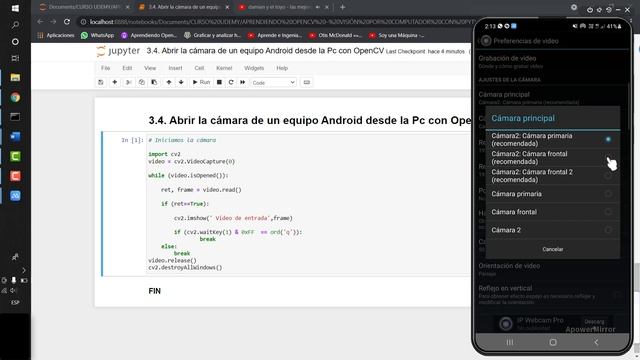Image resolution: width=640 pixels, height=360 pixels.
Task: Open the command palette keyboard icon
Action: click(307, 82)
